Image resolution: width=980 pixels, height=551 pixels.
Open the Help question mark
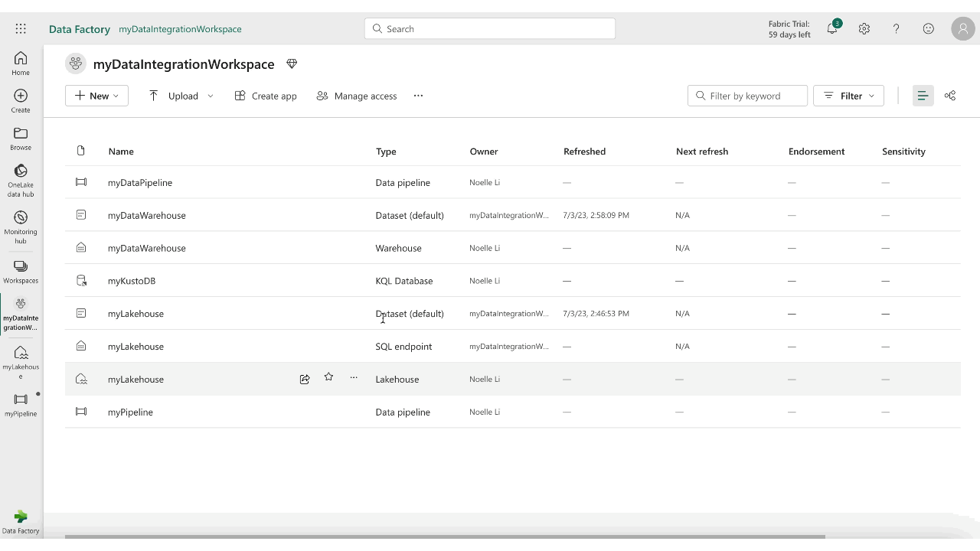pos(897,29)
